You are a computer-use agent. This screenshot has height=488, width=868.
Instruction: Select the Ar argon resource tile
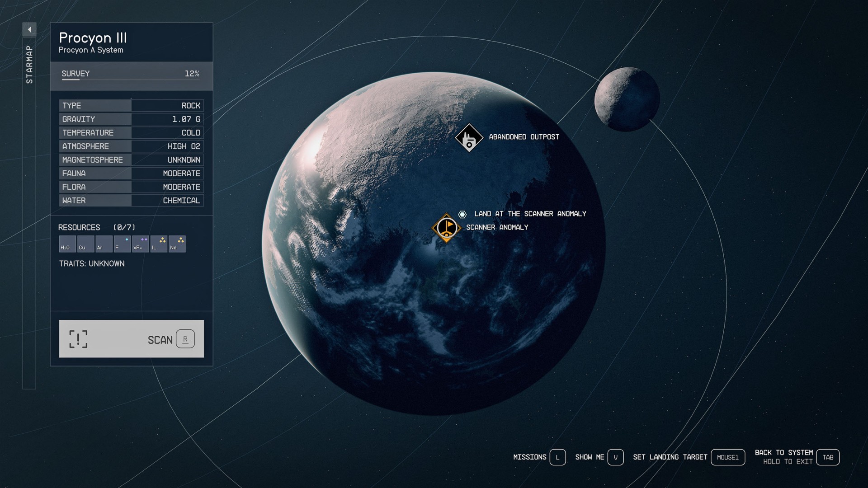[x=104, y=244]
